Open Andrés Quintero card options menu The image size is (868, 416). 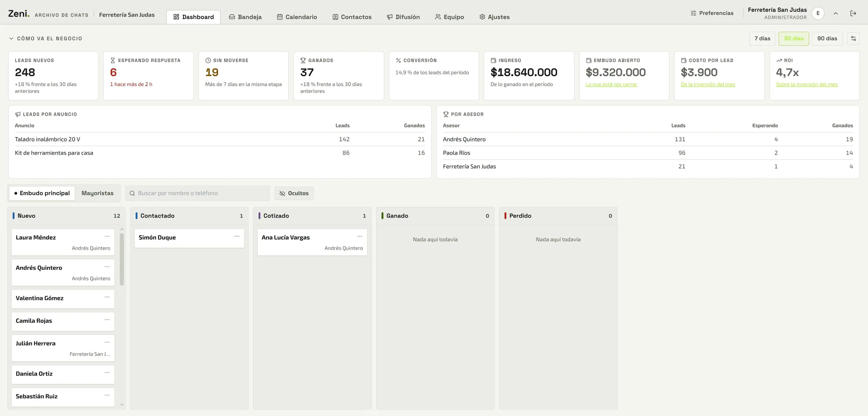pos(107,267)
